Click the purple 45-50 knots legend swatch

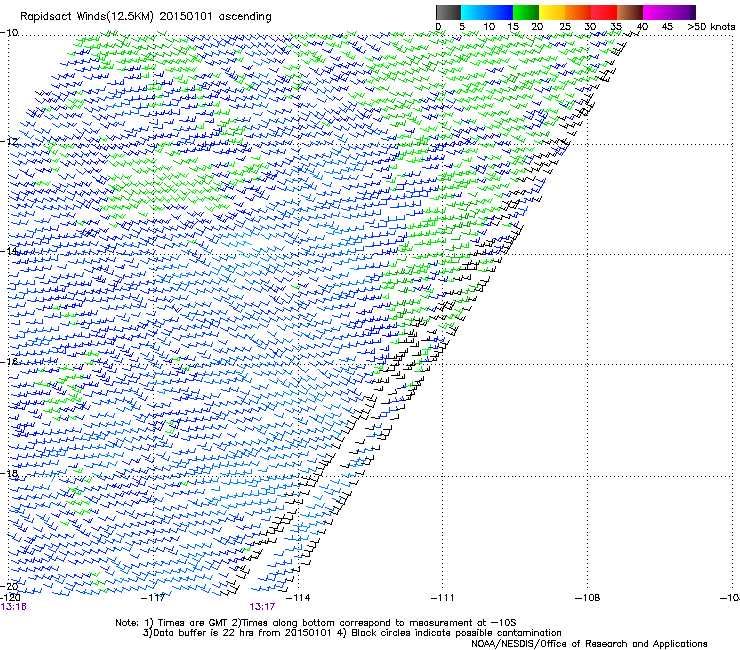click(x=682, y=12)
